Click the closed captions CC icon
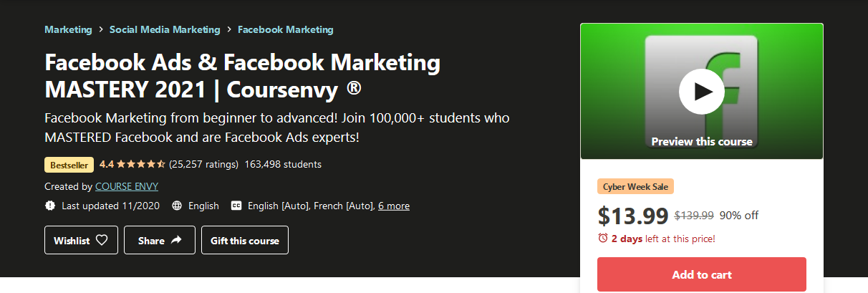Screen dimensions: 868x293 pyautogui.click(x=236, y=206)
